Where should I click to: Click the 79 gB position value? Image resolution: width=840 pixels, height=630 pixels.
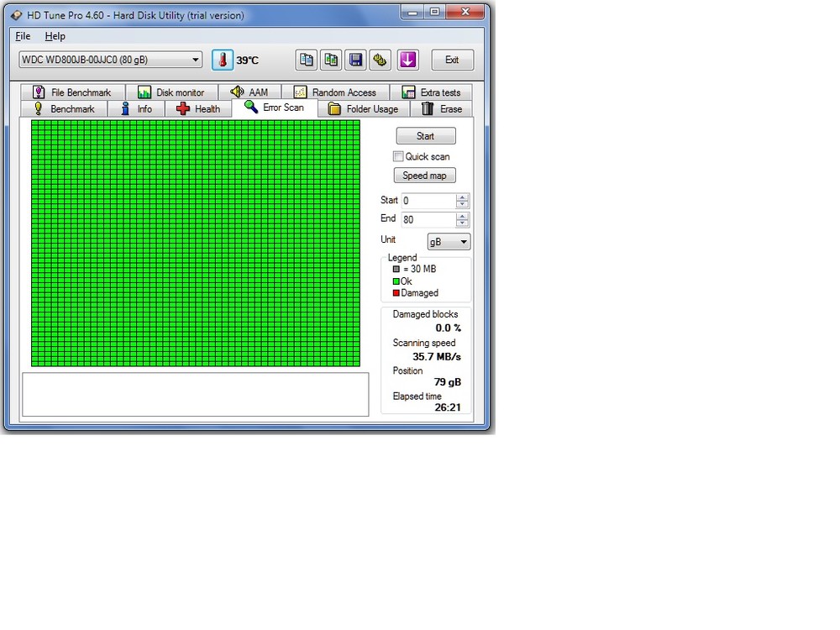point(448,382)
